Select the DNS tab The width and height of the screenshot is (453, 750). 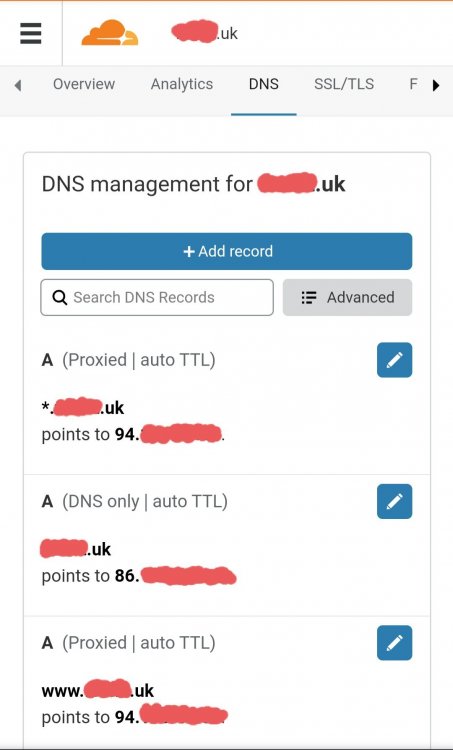(x=264, y=84)
